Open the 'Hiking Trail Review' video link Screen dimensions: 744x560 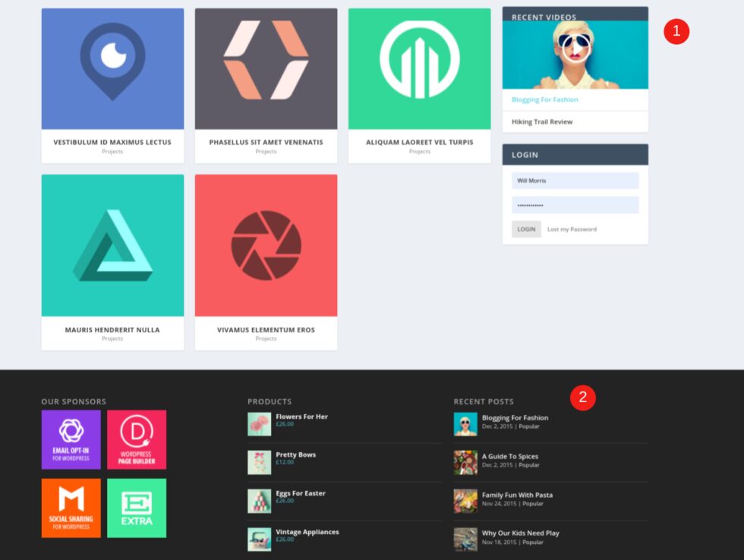coord(540,121)
